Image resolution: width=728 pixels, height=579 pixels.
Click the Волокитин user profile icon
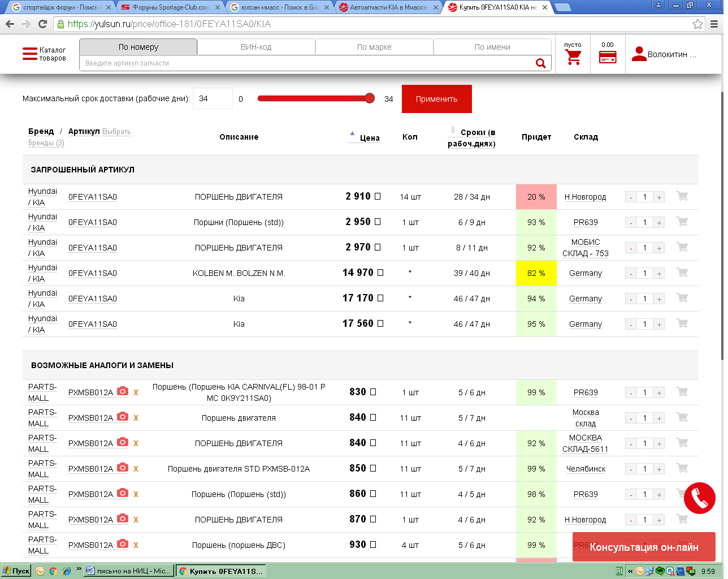click(639, 54)
